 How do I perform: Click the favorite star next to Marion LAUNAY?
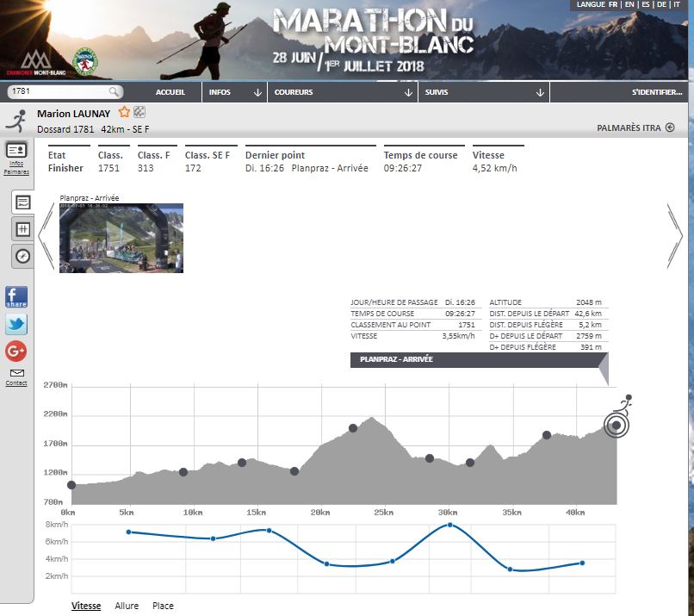[x=124, y=112]
